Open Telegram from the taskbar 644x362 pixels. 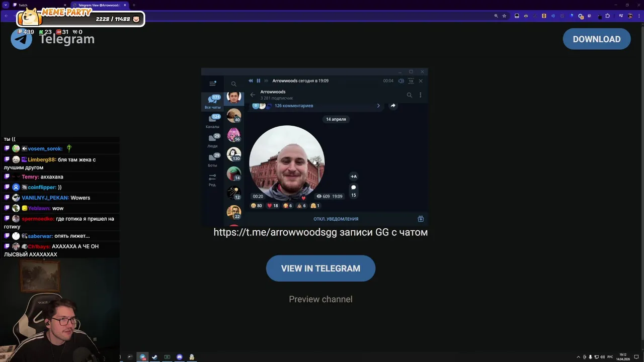coord(142,357)
